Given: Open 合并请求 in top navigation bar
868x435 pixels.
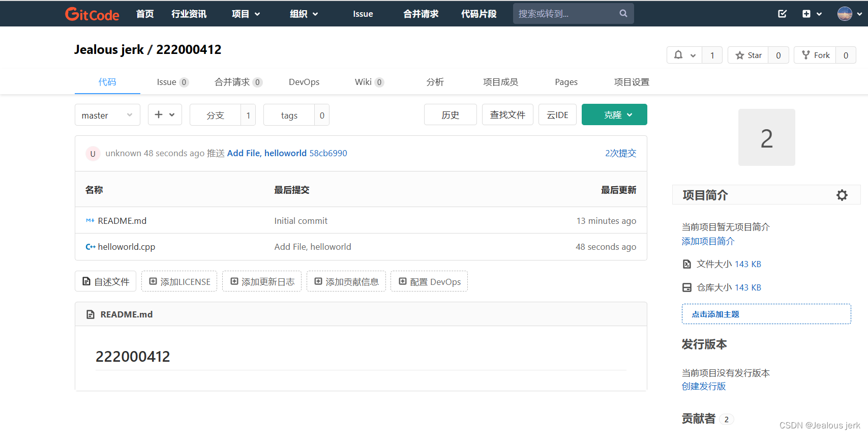Looking at the screenshot, I should (421, 14).
